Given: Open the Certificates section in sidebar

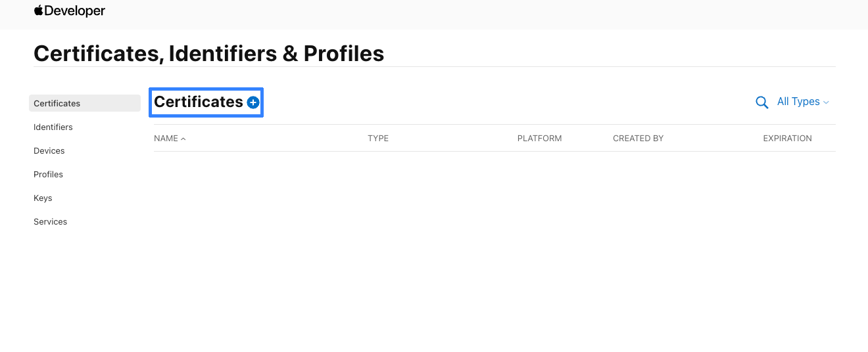Looking at the screenshot, I should [x=57, y=103].
